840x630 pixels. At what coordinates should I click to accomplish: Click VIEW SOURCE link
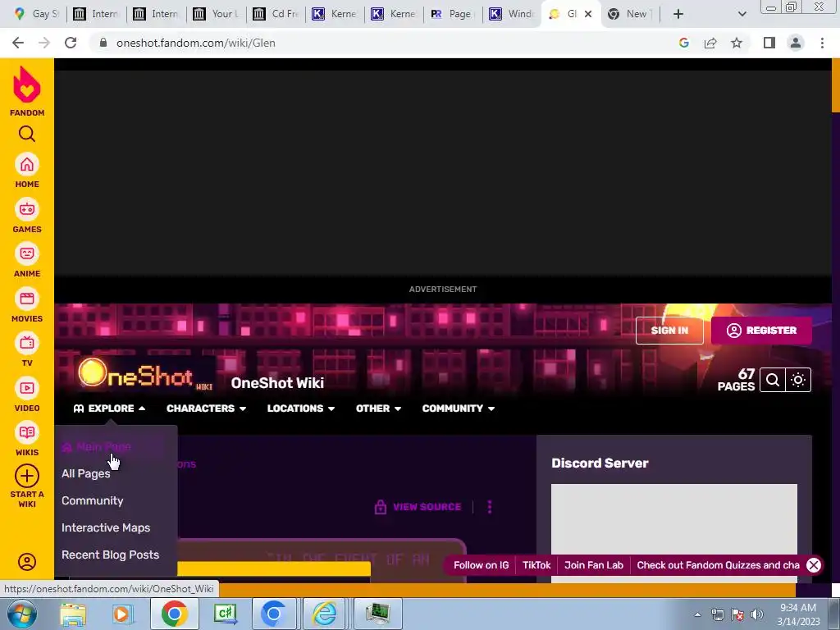click(x=418, y=507)
